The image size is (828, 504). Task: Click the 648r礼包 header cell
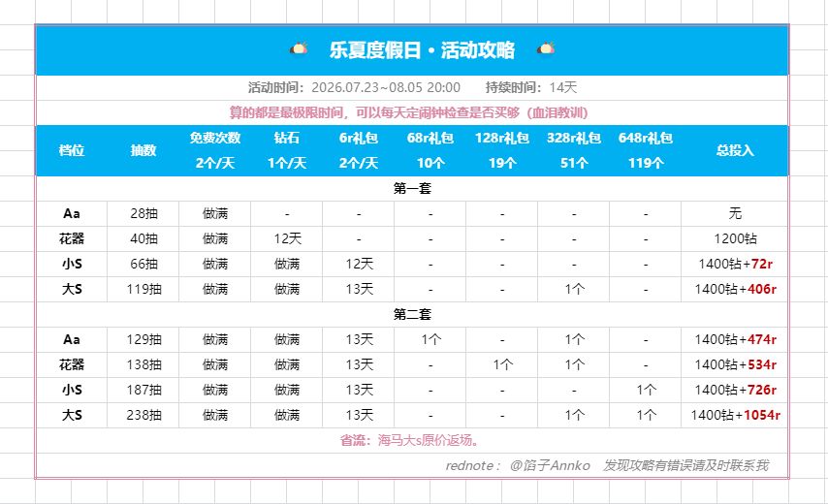click(x=646, y=138)
